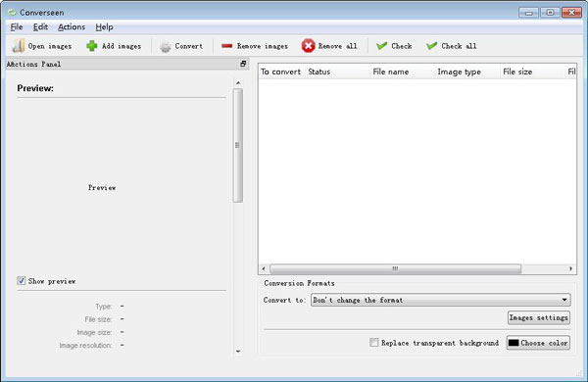Screen dimensions: 588x382
Task: Click the file list scroll left arrow
Action: pyautogui.click(x=264, y=268)
